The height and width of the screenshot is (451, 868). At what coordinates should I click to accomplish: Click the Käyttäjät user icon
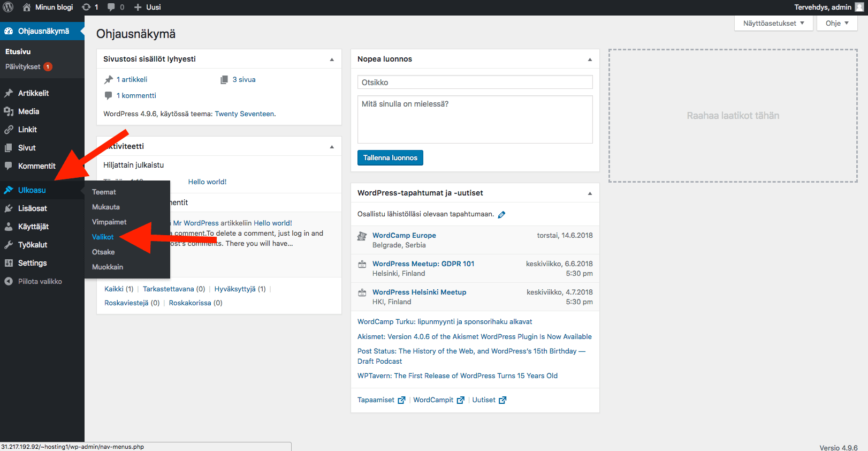[9, 227]
